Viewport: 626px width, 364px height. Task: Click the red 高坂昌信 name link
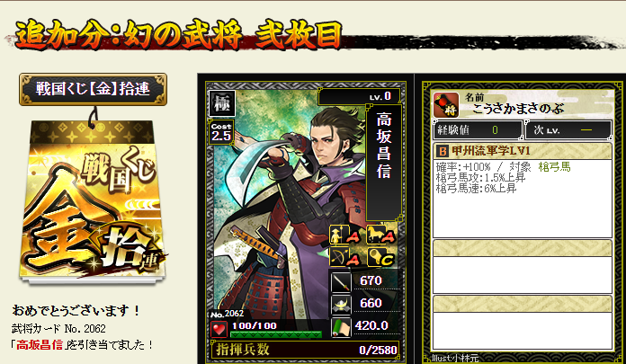point(40,344)
